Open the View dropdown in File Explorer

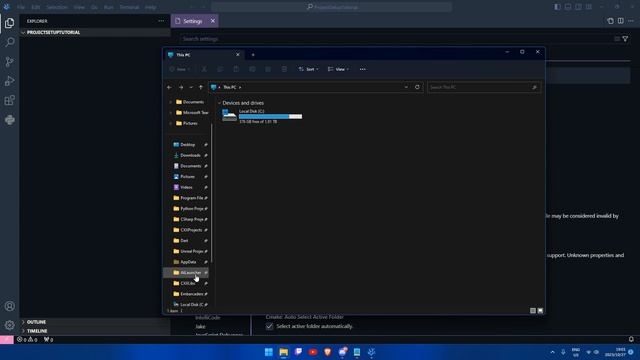tap(338, 69)
